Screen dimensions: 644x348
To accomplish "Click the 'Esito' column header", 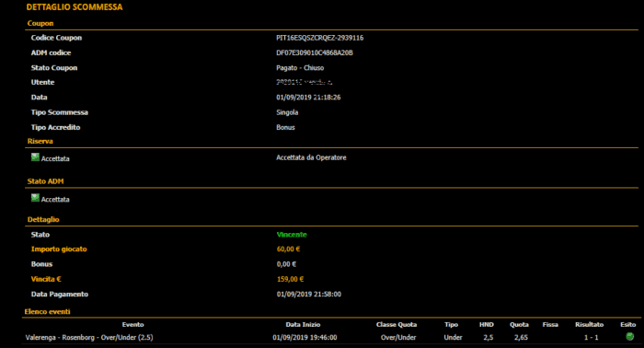I will tap(628, 325).
